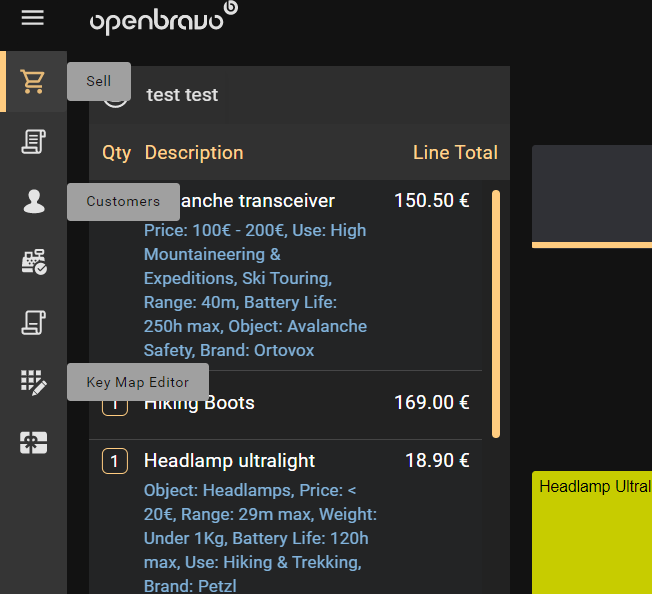This screenshot has height=594, width=652.
Task: Click the customer name test test
Action: [182, 95]
